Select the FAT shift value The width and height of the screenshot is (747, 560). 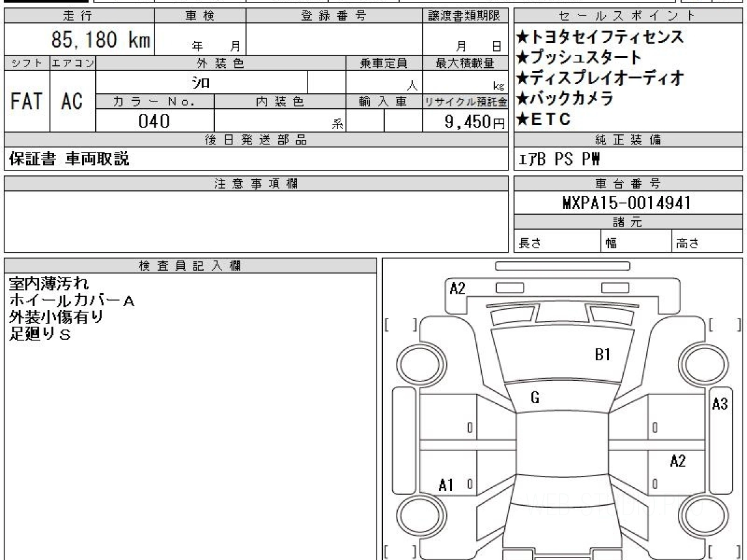pos(27,101)
